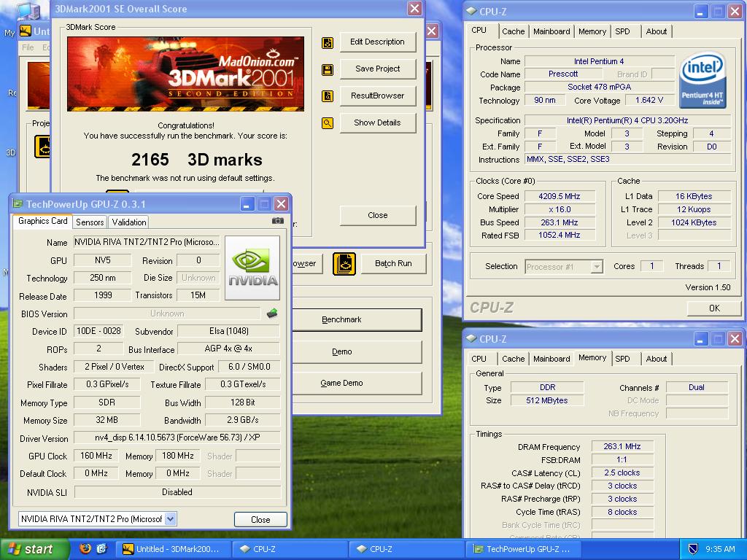Click the OK button in CPU-Z
747x560 pixels.
coord(713,308)
